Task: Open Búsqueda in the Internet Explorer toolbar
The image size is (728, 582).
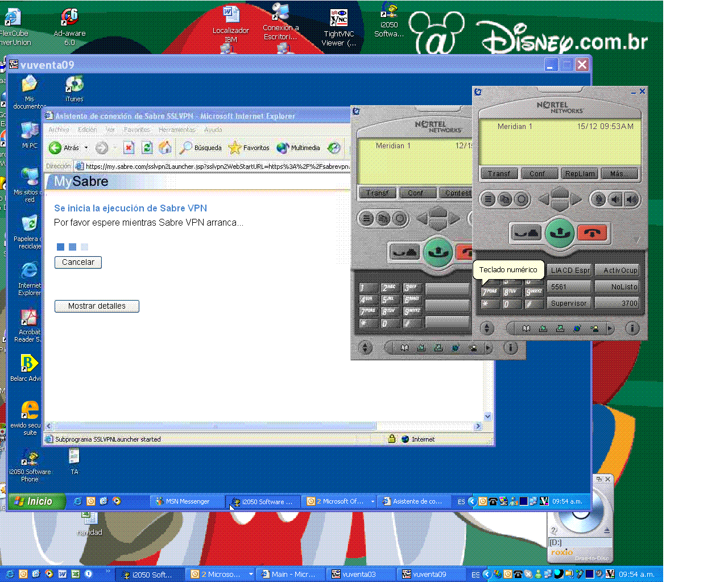Action: point(201,148)
